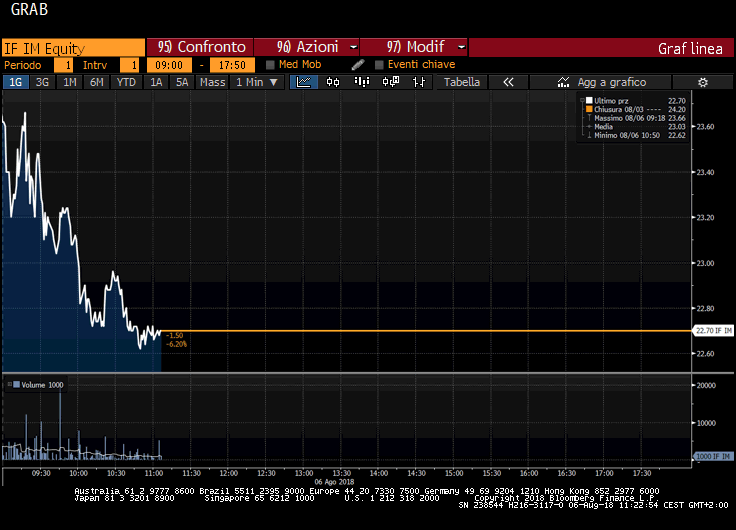Click the Media marker icon in legend
The image size is (736, 530).
(589, 127)
